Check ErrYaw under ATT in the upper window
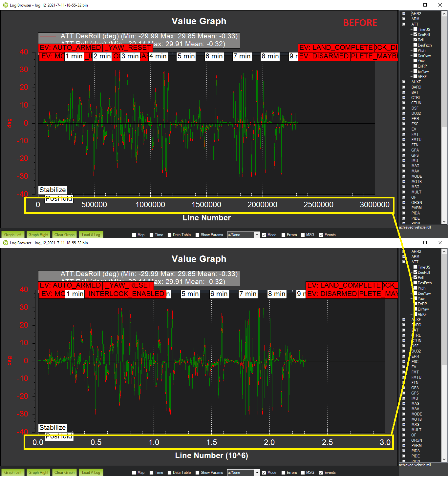Viewport: 448px width, 485px height. point(415,71)
